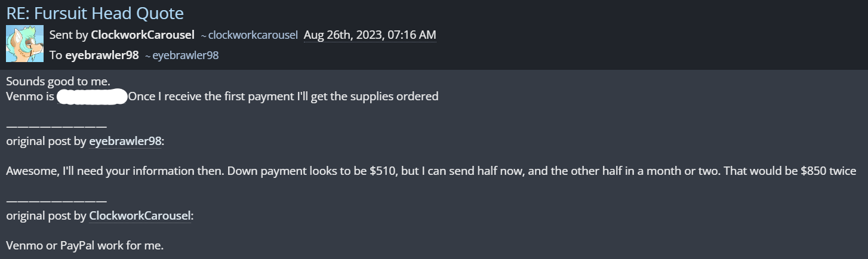This screenshot has width=868, height=259.
Task: Click "Awesome, I'll need your information then" text
Action: [102, 171]
